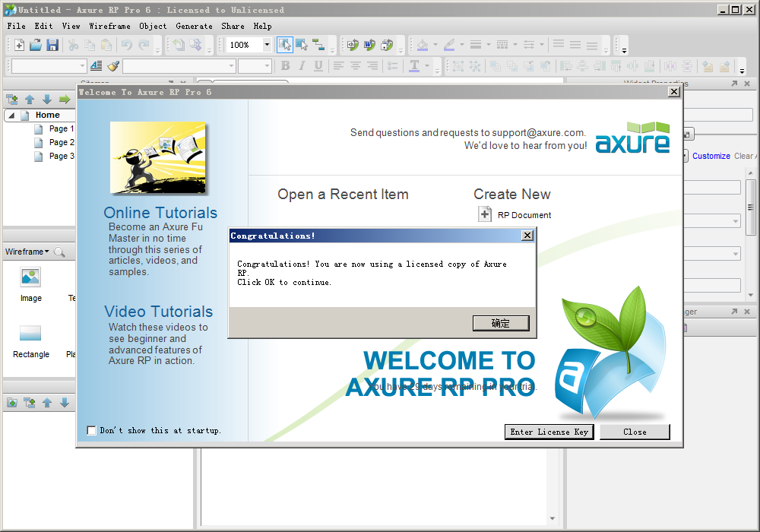
Task: Click the add page icon in Sitemap toolbar
Action: (12, 100)
